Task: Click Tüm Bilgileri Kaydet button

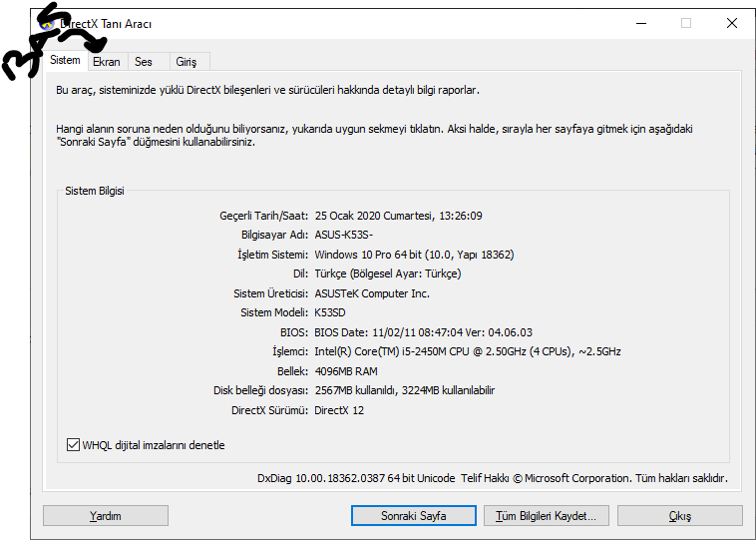Action: point(547,516)
